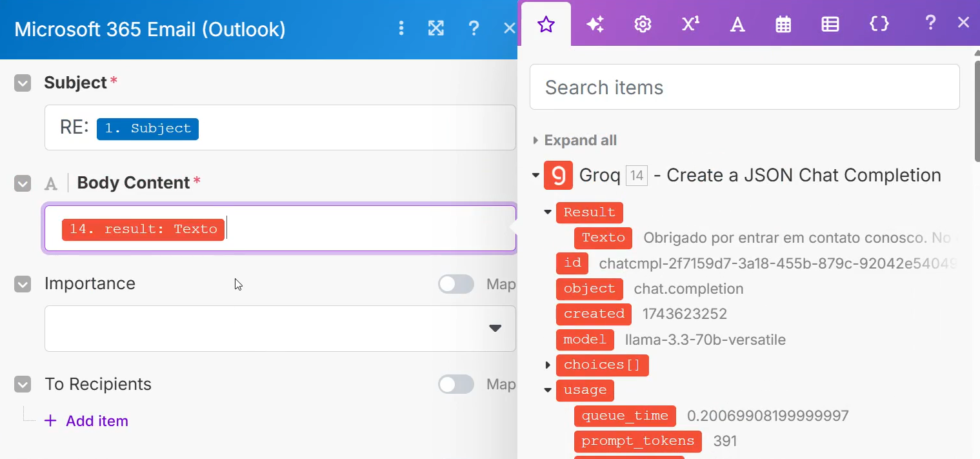Viewport: 980px width, 459px height.
Task: Open the array functions table tab
Action: (x=830, y=25)
